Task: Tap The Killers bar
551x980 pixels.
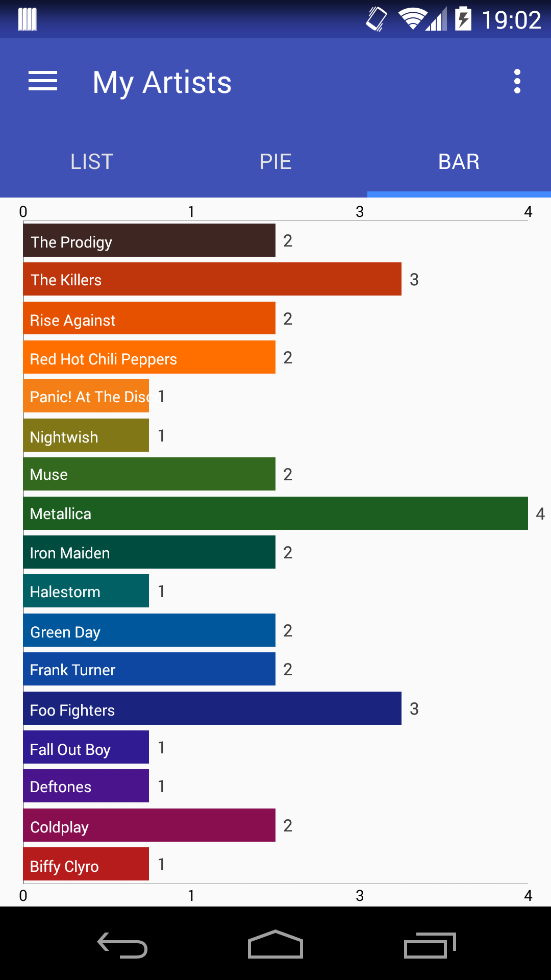Action: pyautogui.click(x=212, y=279)
